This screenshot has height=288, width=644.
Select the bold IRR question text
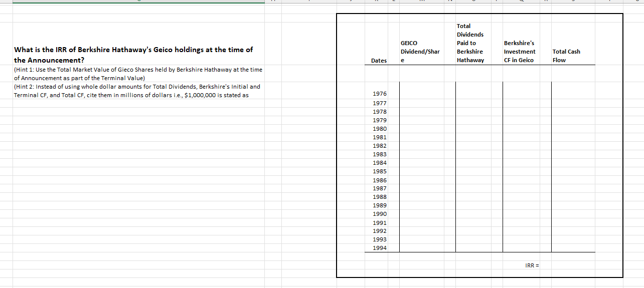click(133, 55)
